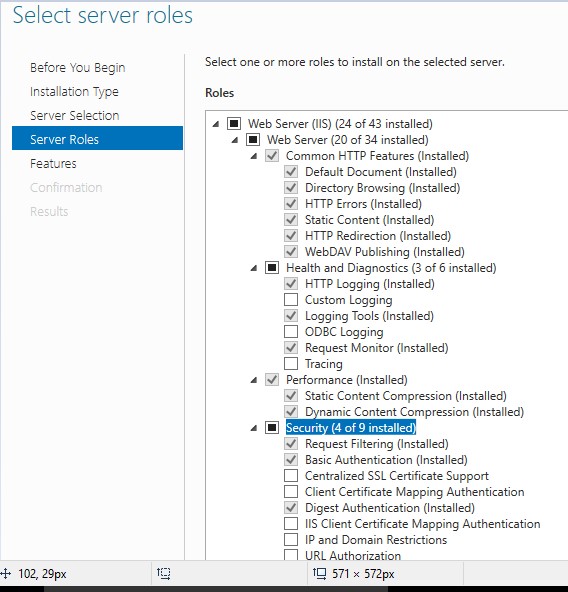568x592 pixels.
Task: Open the Installation Type step
Action: [74, 92]
